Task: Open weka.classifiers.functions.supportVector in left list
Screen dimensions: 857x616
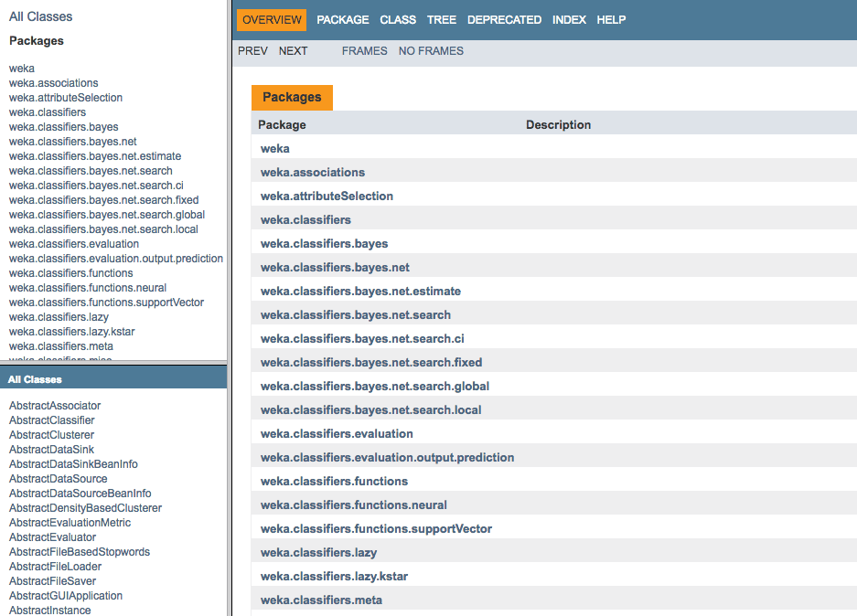Action: [x=107, y=303]
